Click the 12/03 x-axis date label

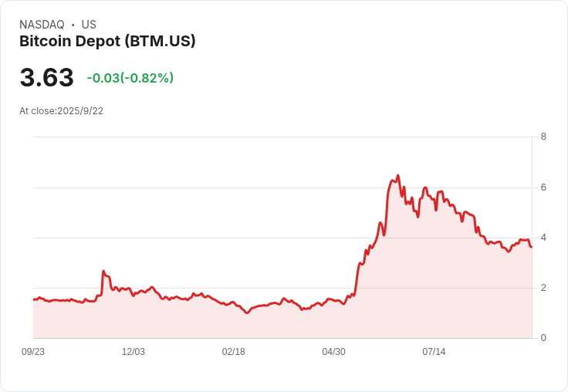click(x=134, y=352)
